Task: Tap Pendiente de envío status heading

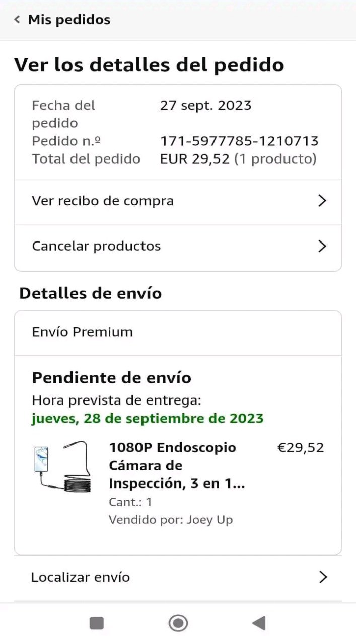Action: (112, 378)
